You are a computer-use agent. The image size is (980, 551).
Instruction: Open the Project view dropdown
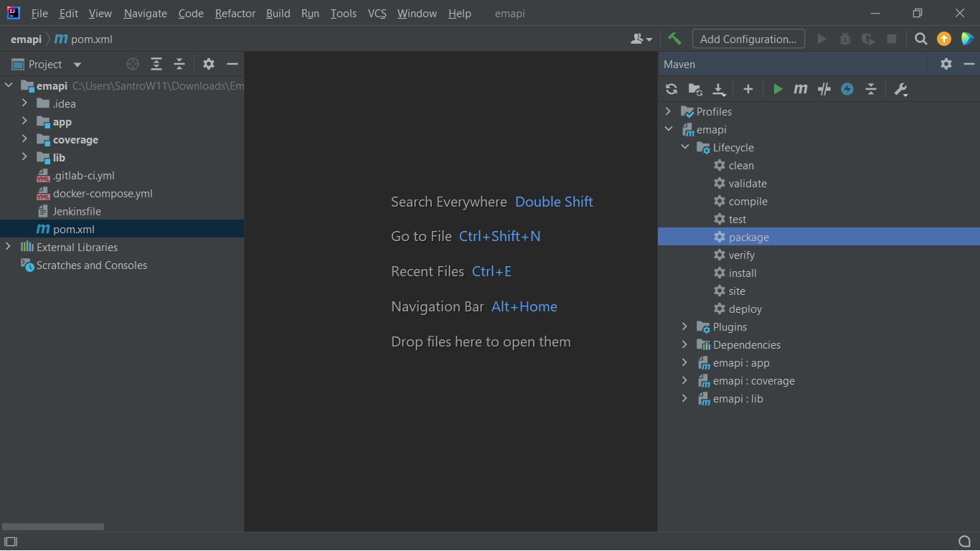tap(77, 65)
